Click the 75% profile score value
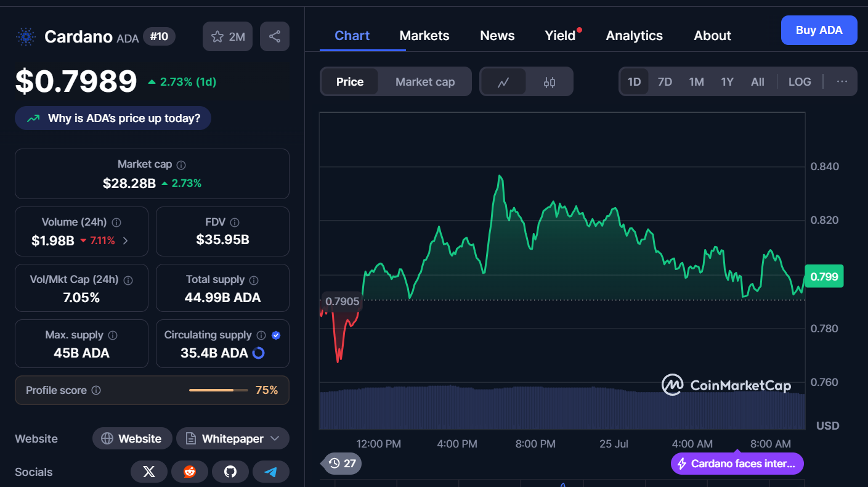The image size is (868, 487). click(267, 390)
